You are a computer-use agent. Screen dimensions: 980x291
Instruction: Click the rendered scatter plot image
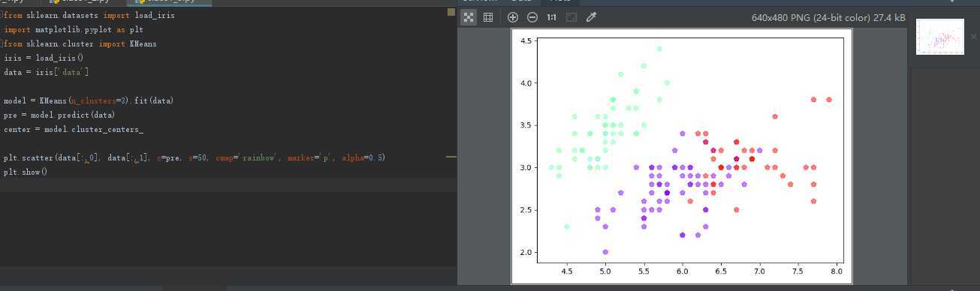[x=682, y=156]
